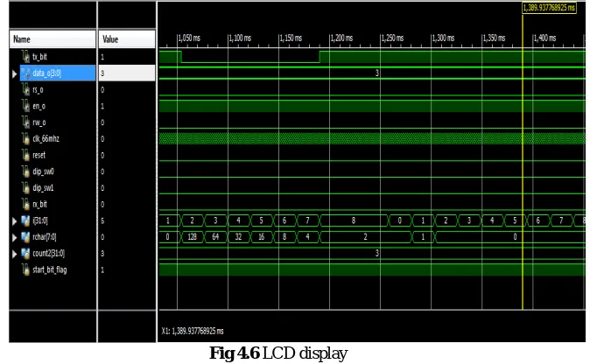Select the i[31:0] signal name
The width and height of the screenshot is (590, 364).
click(x=40, y=220)
